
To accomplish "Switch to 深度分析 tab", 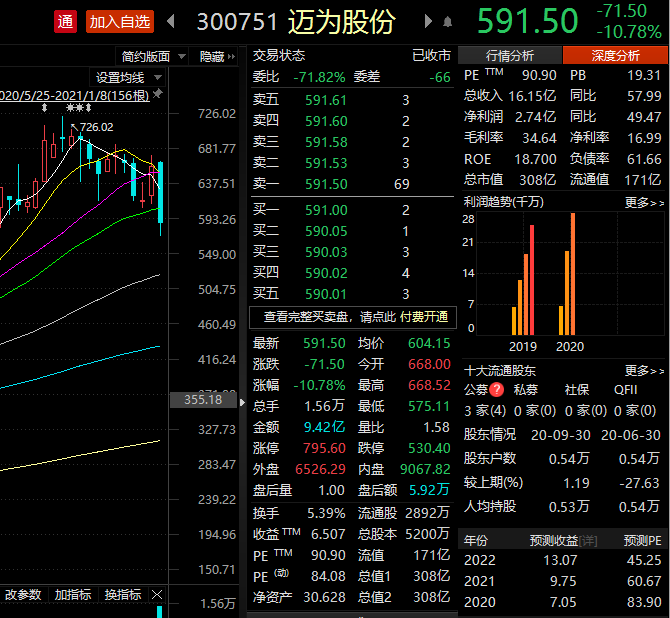I will (615, 56).
